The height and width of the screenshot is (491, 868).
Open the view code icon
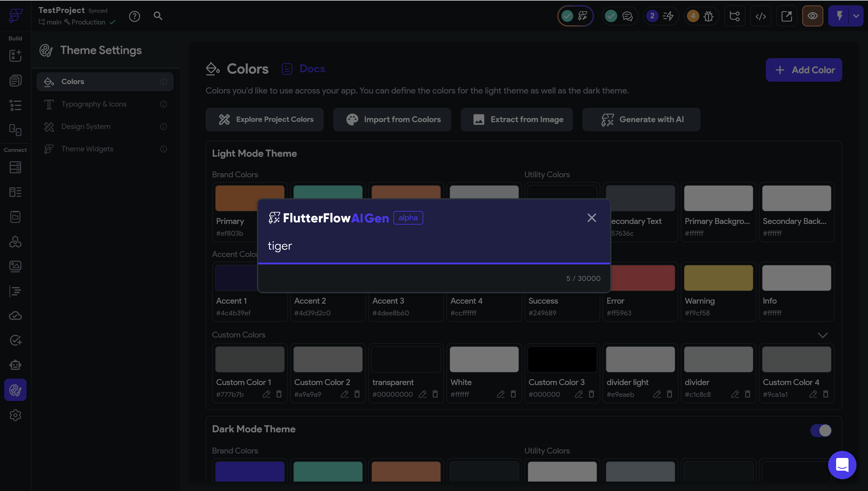pos(760,16)
